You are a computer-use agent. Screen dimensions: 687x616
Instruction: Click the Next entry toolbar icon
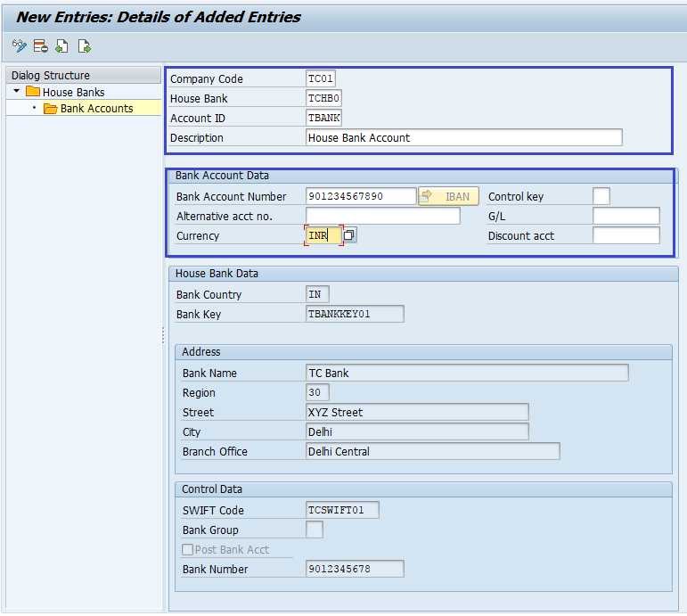point(84,45)
